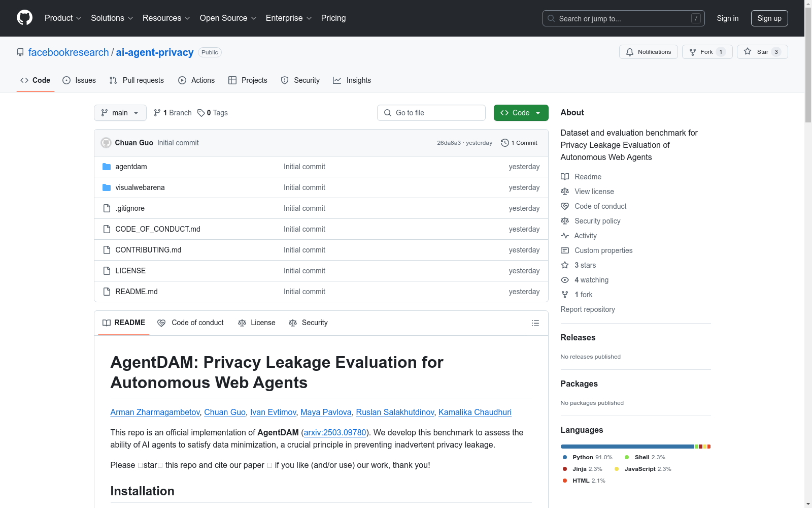Click the visualwebarena folder icon

(107, 187)
